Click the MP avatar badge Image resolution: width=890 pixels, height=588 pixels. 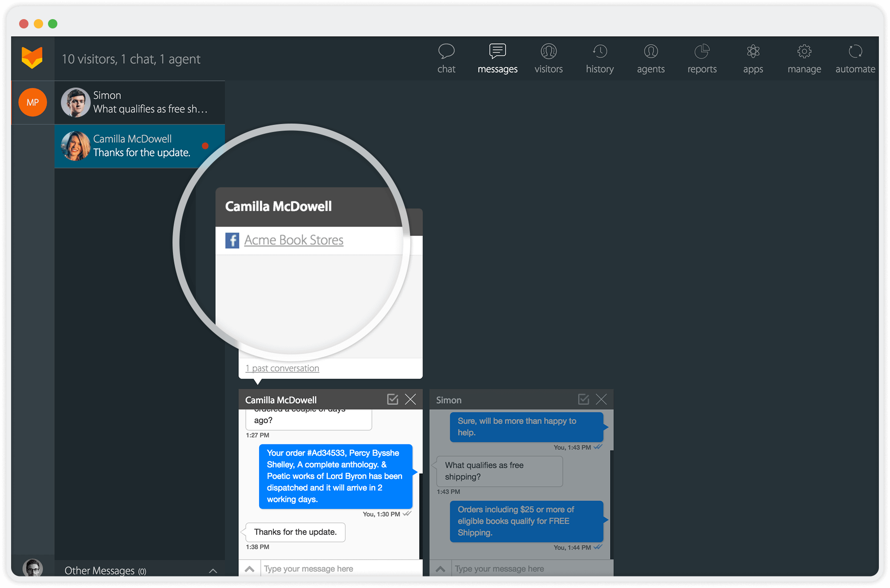pyautogui.click(x=32, y=102)
